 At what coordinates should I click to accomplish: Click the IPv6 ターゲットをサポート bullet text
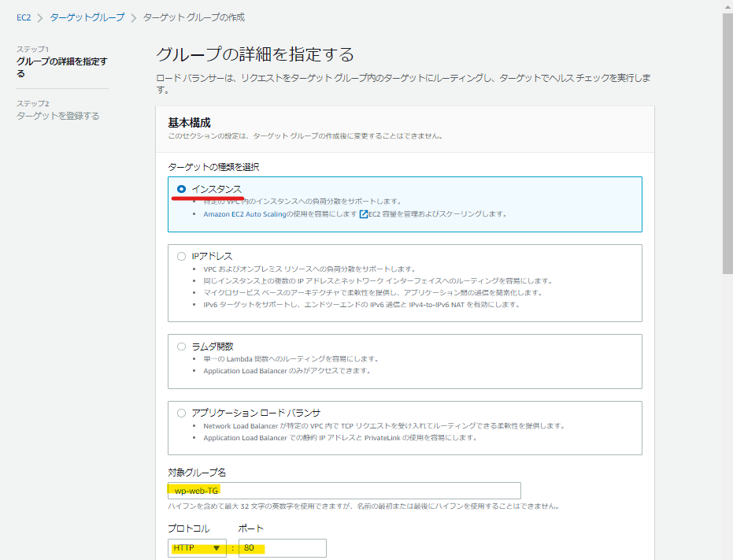pos(361,305)
